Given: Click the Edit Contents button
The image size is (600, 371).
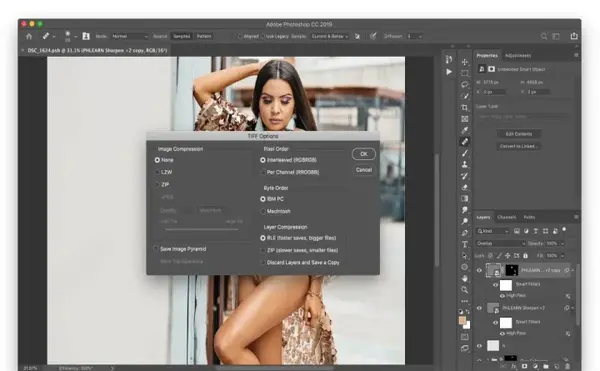Looking at the screenshot, I should click(518, 134).
